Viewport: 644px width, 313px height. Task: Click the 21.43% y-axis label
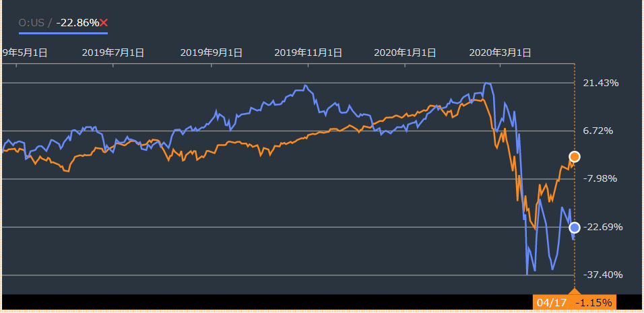[601, 83]
